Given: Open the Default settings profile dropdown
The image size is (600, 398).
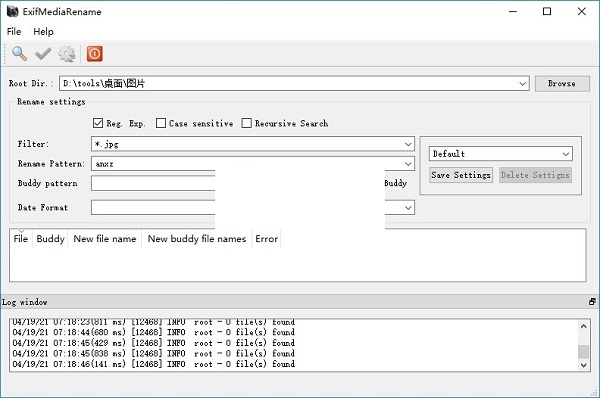Looking at the screenshot, I should pos(501,154).
